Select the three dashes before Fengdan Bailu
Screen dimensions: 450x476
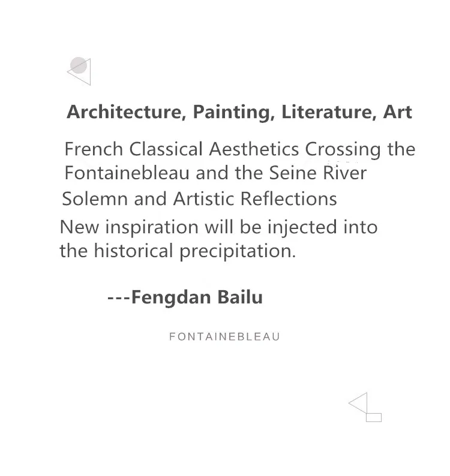pyautogui.click(x=119, y=298)
